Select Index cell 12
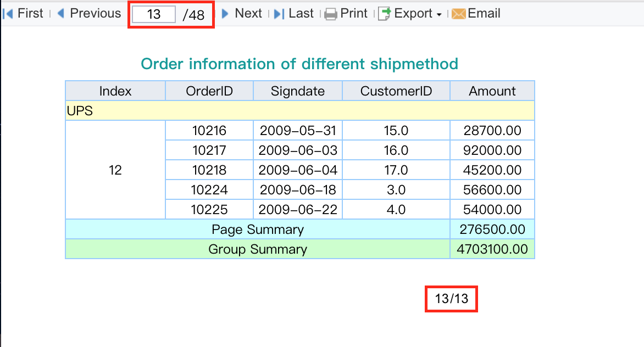This screenshot has height=347, width=644. coord(115,170)
